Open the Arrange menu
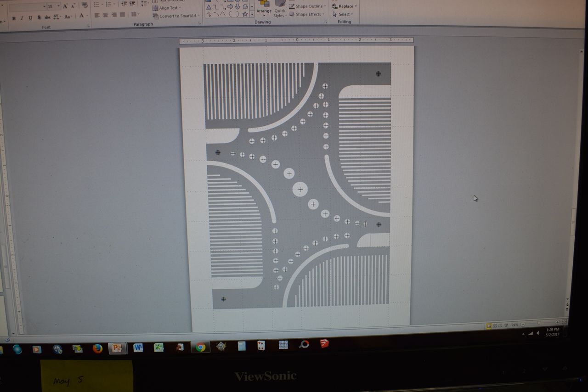The image size is (588, 392). [x=264, y=8]
